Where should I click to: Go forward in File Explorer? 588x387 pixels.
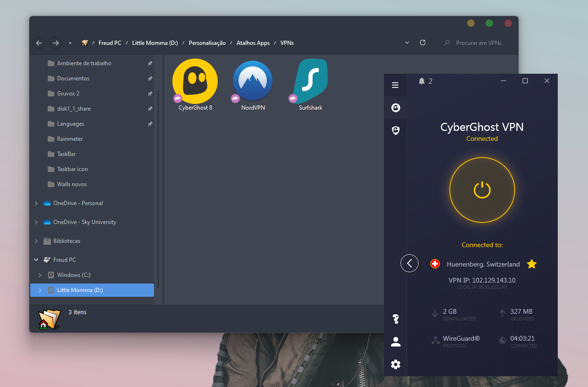(56, 43)
